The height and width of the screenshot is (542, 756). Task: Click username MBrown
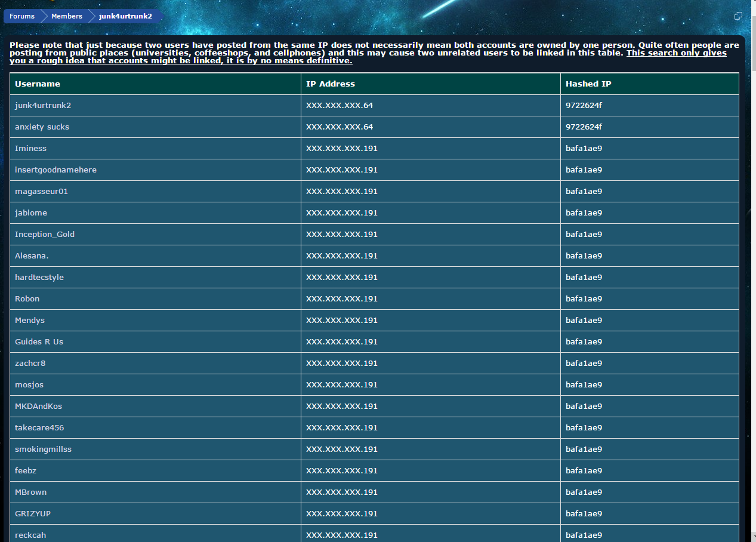[30, 492]
